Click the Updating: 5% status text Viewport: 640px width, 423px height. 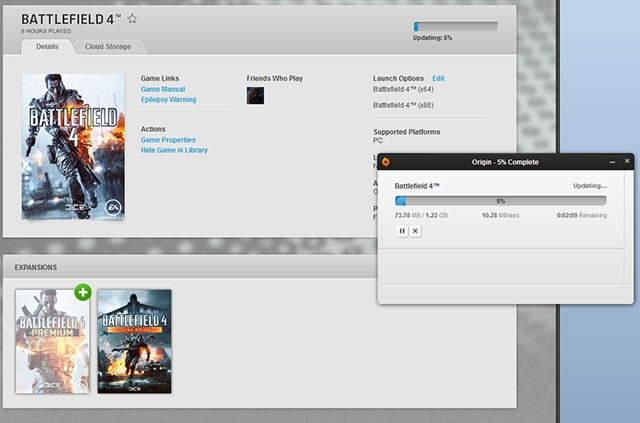pos(432,38)
